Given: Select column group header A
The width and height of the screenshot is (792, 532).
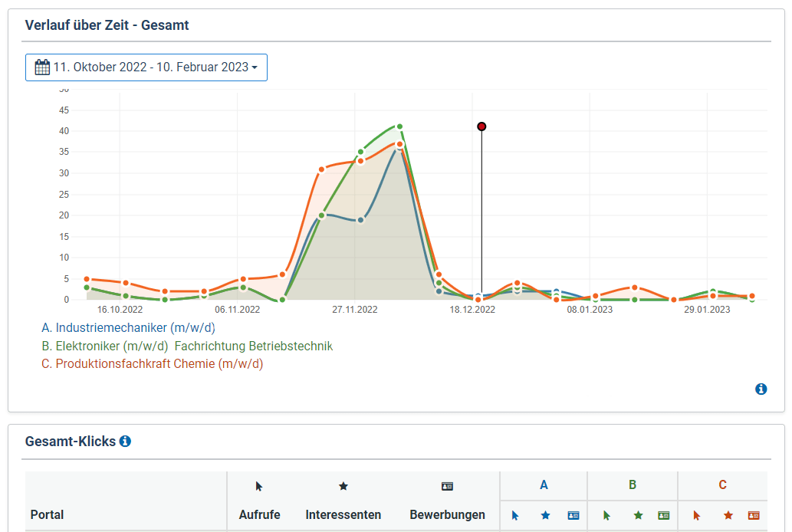Looking at the screenshot, I should pyautogui.click(x=544, y=484).
